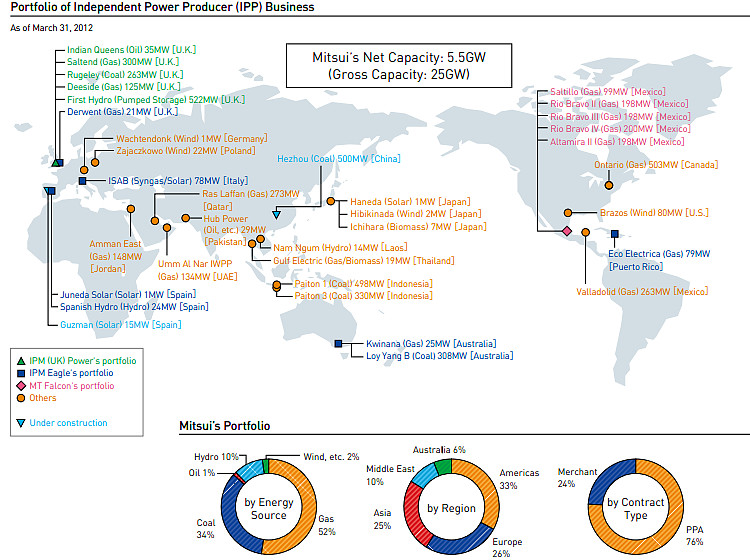Click the Portfolio of IPP Business title
This screenshot has height=560, width=750.
click(x=163, y=7)
